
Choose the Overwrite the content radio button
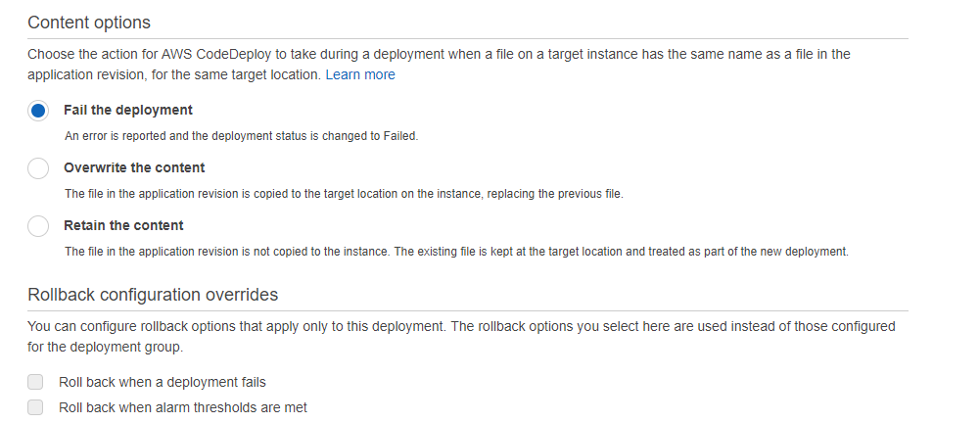(38, 168)
